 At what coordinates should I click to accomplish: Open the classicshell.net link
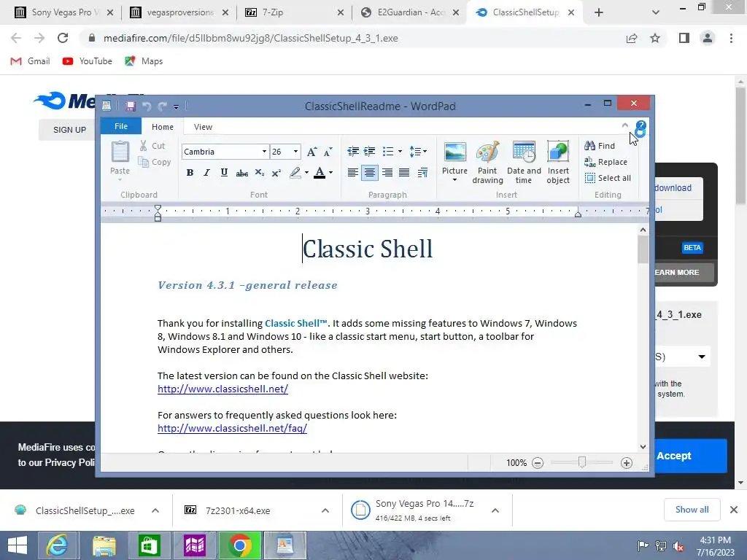point(222,389)
